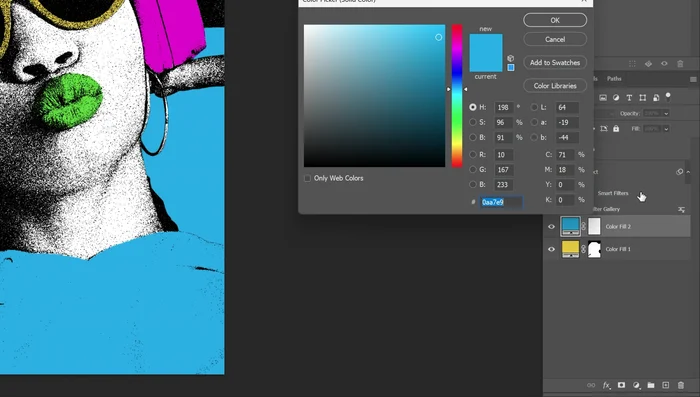This screenshot has width=700, height=397.
Task: Click the H value field showing 198
Action: (504, 107)
